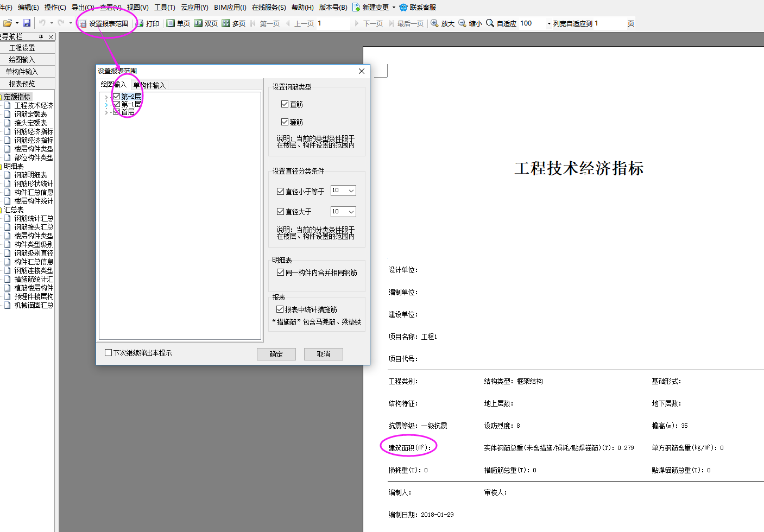Go to 上一页 previous page
This screenshot has height=532, width=764.
pyautogui.click(x=300, y=23)
